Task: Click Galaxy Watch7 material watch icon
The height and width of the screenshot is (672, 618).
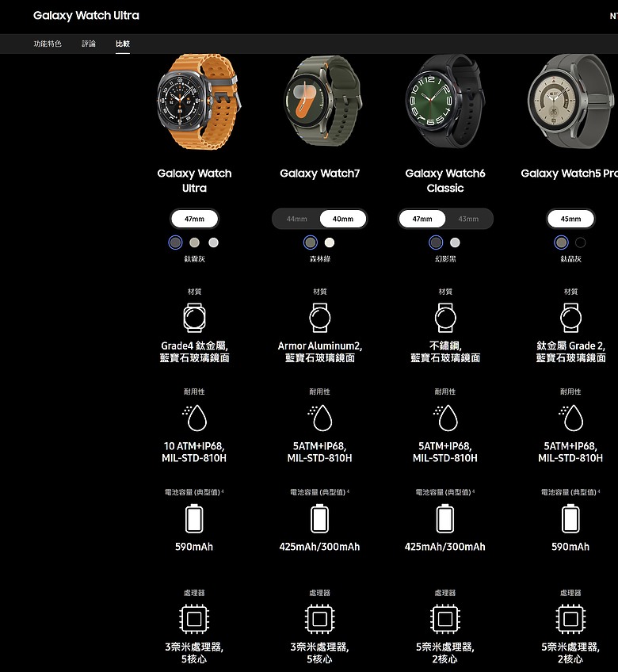Action: click(320, 318)
